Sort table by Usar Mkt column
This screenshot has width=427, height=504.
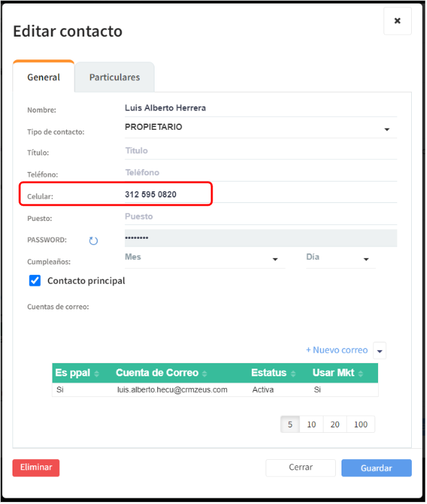pos(339,373)
